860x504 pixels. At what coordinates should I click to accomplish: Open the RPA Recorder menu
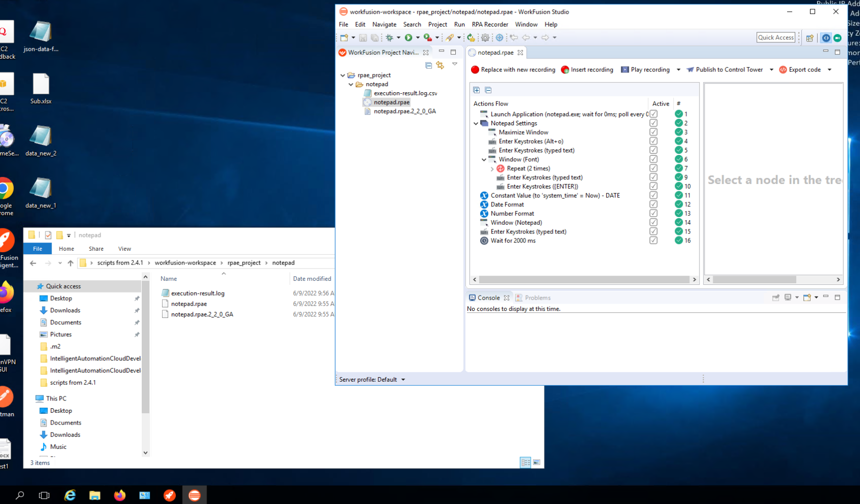pos(490,24)
